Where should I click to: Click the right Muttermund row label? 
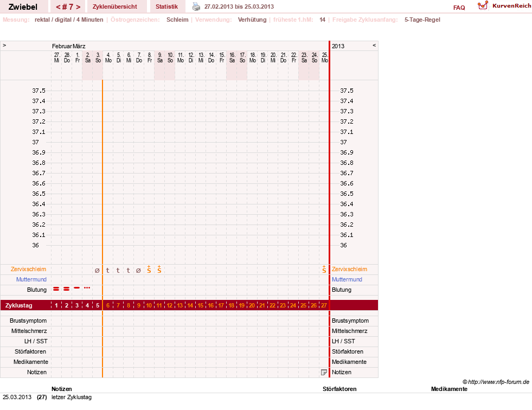click(x=347, y=279)
